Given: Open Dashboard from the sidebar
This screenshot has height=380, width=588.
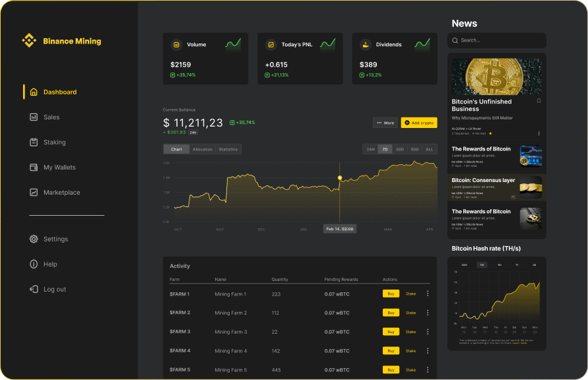Looking at the screenshot, I should (x=53, y=92).
